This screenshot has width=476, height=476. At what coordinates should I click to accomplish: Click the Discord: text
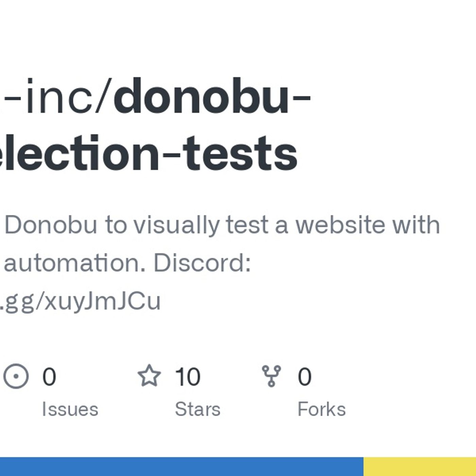click(202, 263)
